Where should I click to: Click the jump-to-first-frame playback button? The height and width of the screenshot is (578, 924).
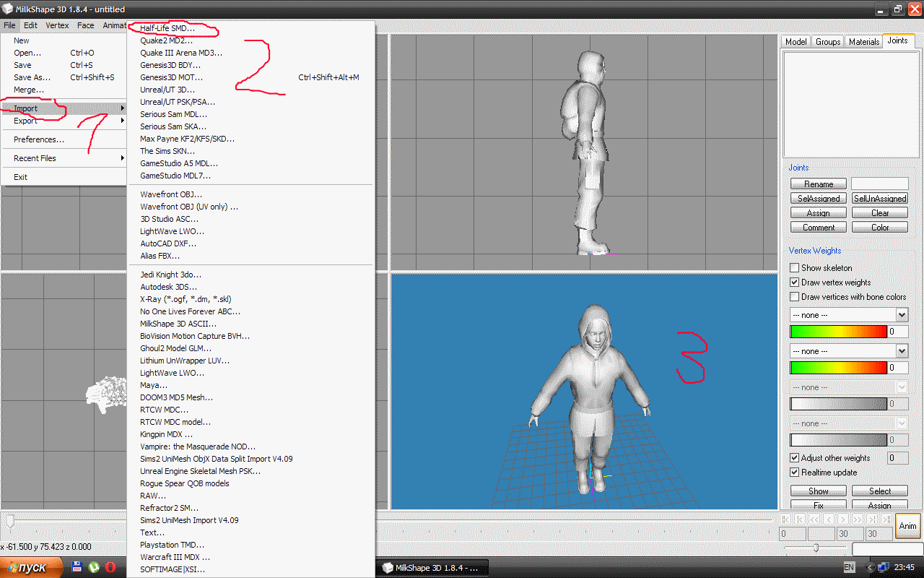(785, 519)
